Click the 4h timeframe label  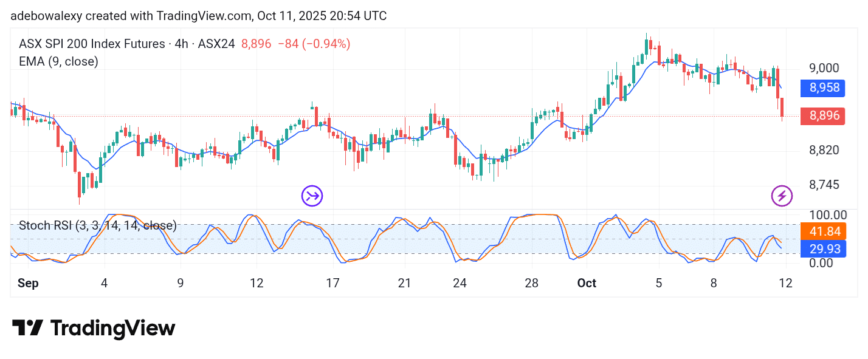[180, 44]
